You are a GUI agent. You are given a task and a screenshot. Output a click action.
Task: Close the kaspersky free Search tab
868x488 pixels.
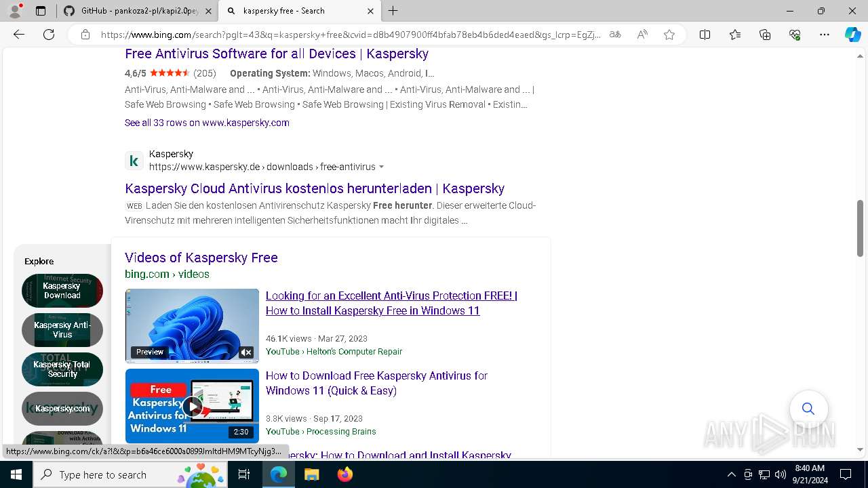(370, 11)
